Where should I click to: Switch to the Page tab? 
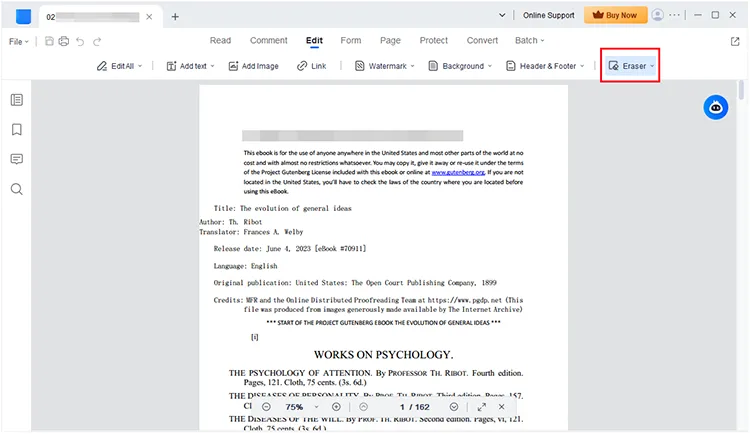[x=390, y=41]
